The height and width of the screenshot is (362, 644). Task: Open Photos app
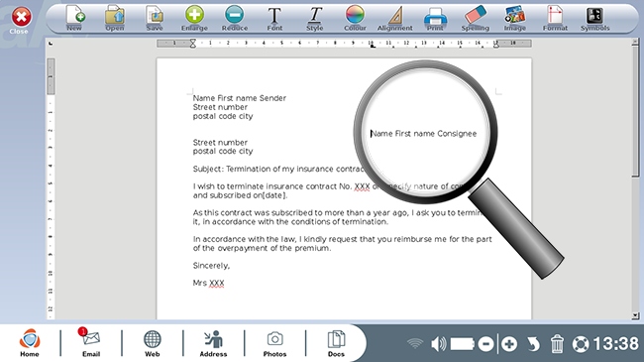coord(274,343)
